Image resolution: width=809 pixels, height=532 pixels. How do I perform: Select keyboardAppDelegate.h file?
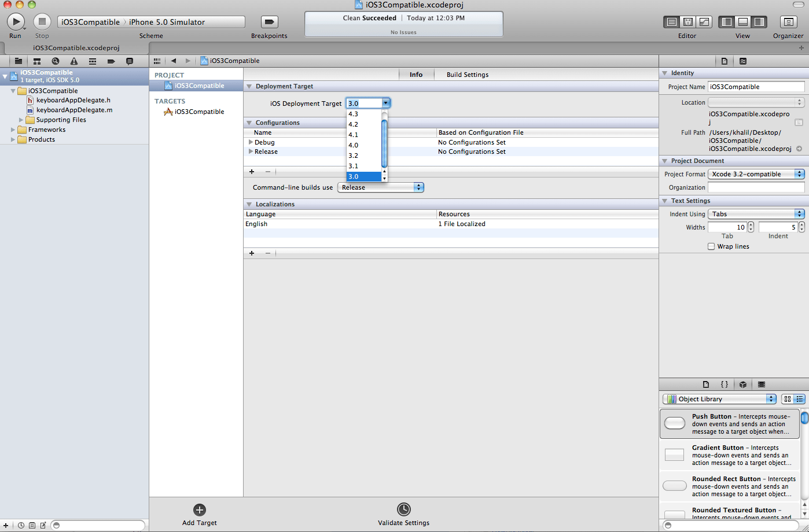point(73,100)
